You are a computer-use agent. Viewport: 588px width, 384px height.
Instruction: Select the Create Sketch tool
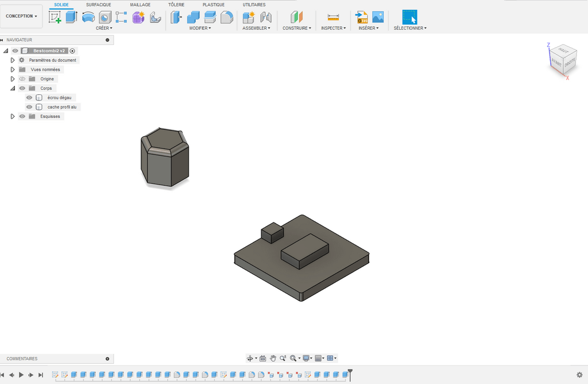point(55,17)
